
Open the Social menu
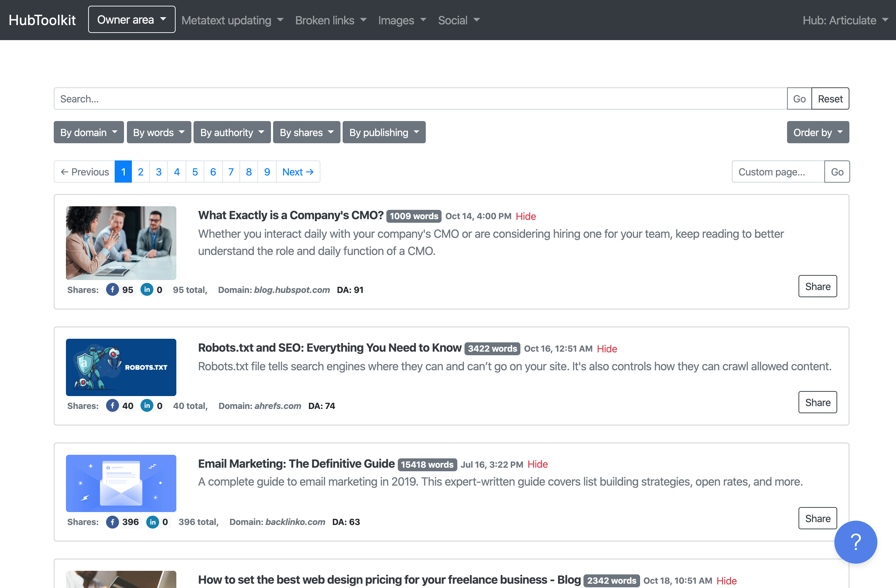[x=458, y=20]
